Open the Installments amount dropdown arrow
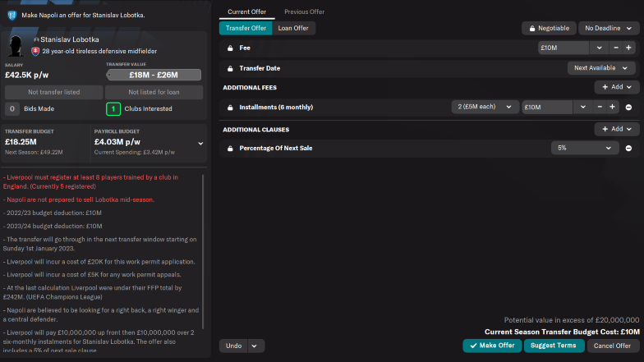The image size is (644, 362). tap(583, 107)
